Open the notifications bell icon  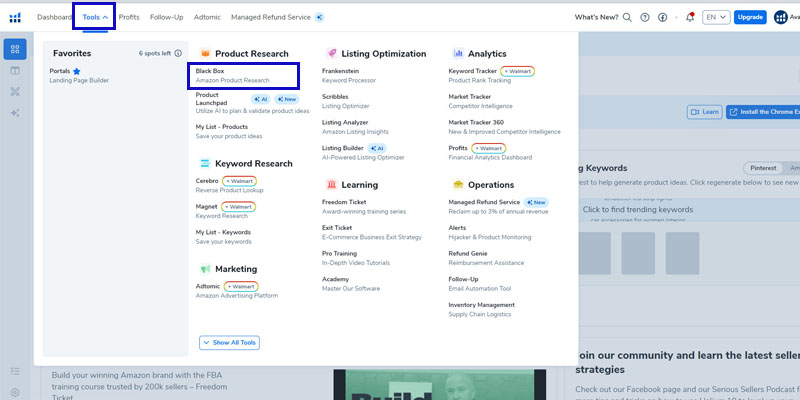point(690,17)
